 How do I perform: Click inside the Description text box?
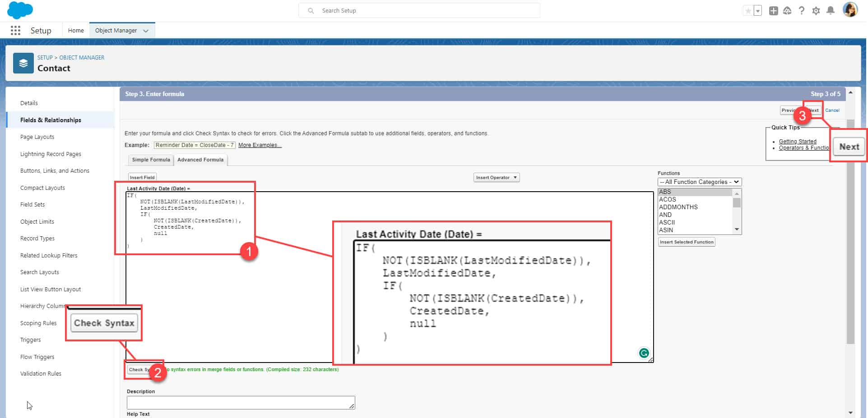(x=241, y=402)
